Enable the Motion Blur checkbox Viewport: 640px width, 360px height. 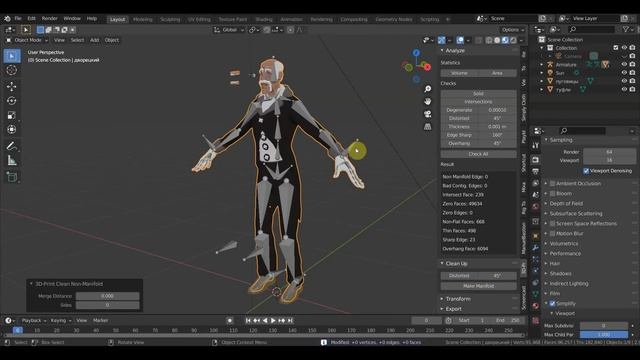(552, 233)
